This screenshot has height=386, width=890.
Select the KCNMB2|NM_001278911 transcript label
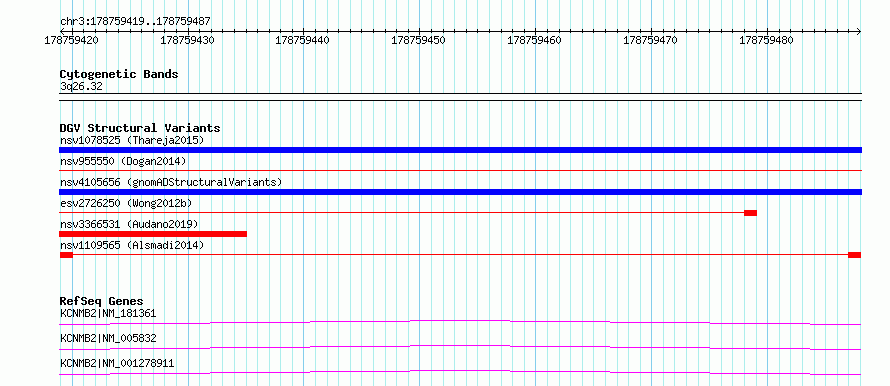click(x=117, y=363)
